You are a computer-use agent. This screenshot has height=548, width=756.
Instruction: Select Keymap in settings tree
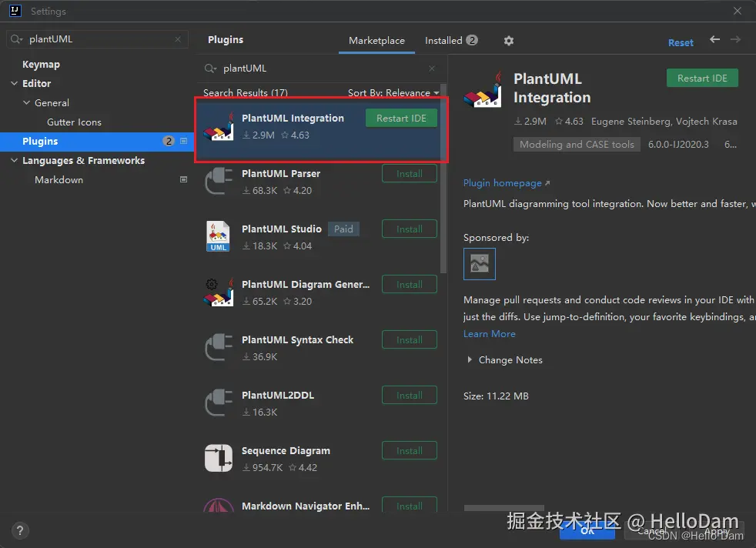pyautogui.click(x=41, y=64)
